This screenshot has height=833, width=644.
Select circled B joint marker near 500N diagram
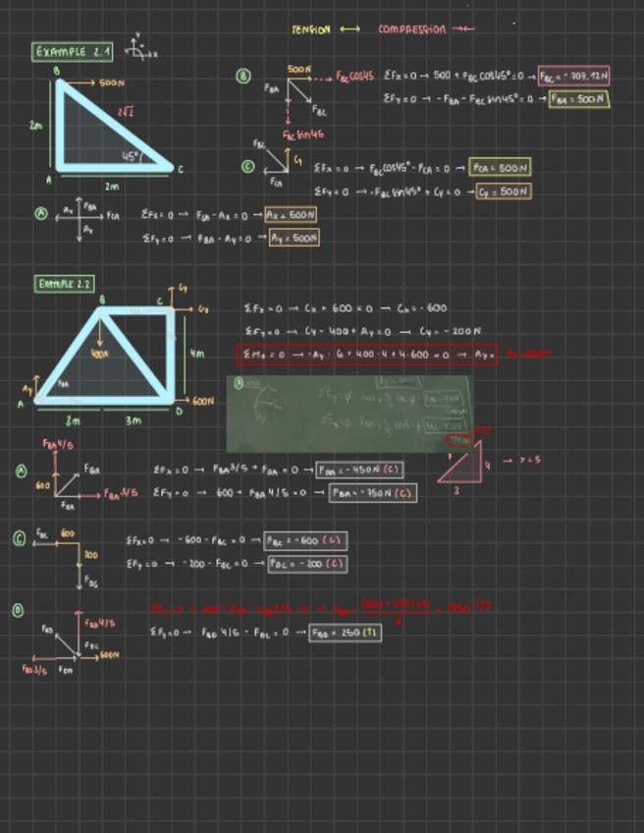(x=243, y=77)
